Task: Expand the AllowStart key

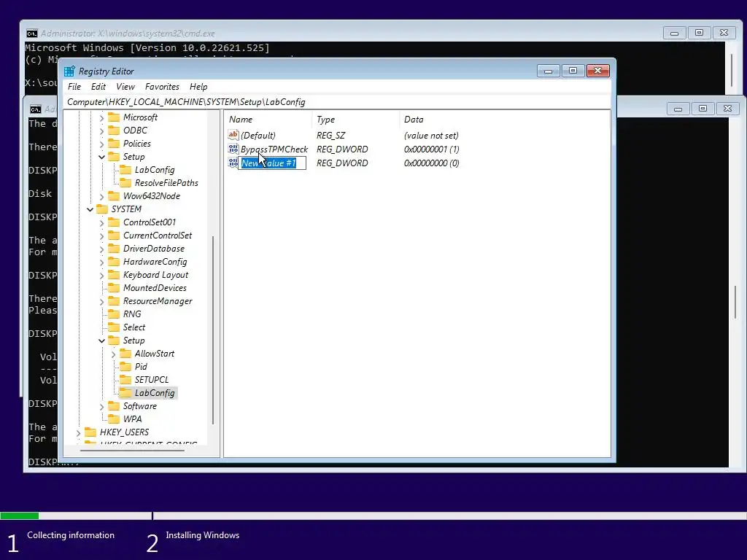Action: (x=113, y=354)
